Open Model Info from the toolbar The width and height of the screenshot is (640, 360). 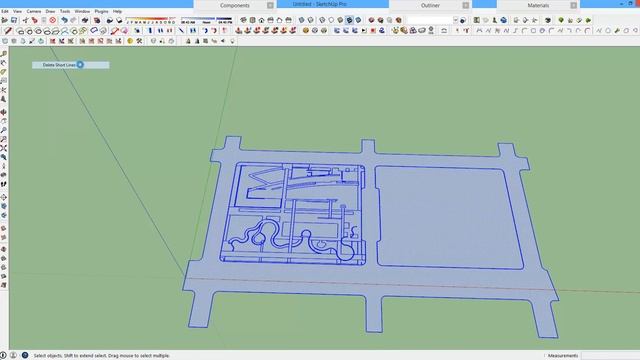97,20
